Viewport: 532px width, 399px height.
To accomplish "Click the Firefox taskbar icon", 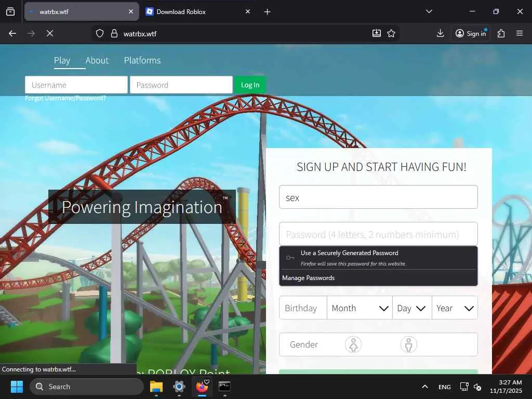I will coord(202,387).
